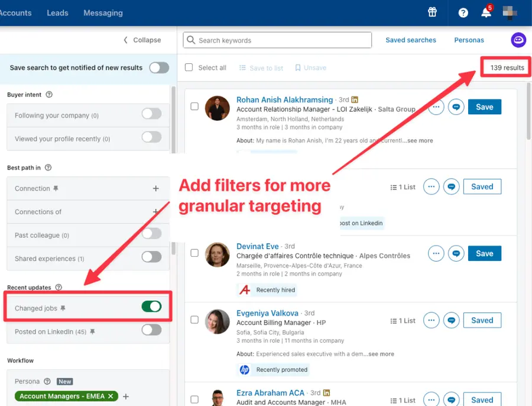Click the purple AI assistant icon near Personas

(518, 39)
